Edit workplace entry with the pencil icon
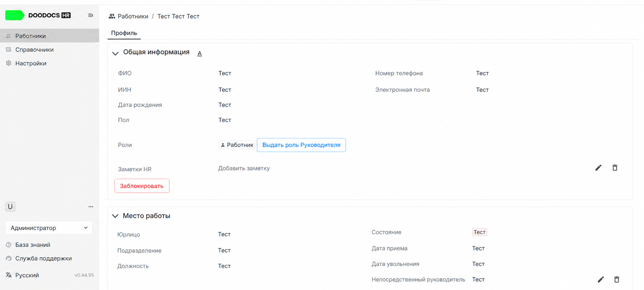 tap(601, 279)
